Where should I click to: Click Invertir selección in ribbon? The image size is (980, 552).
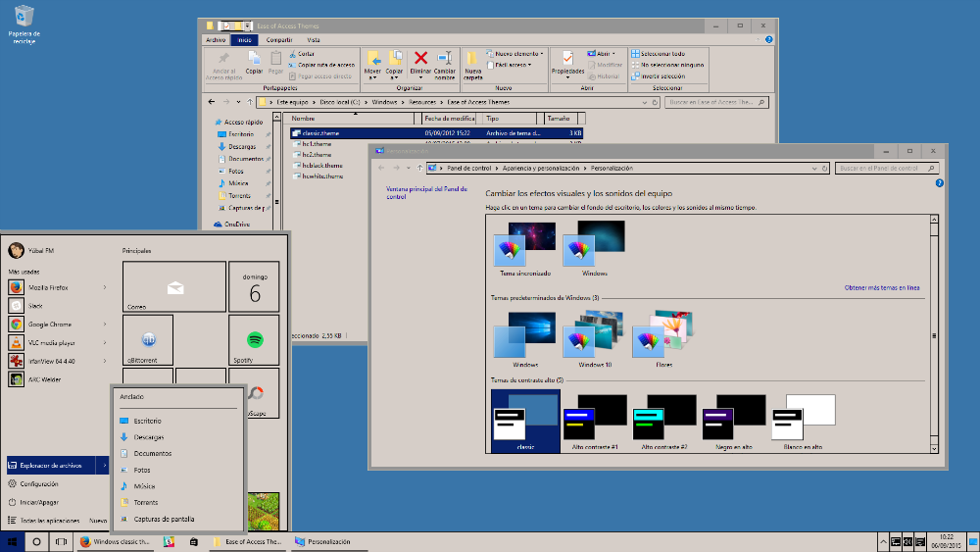[659, 76]
